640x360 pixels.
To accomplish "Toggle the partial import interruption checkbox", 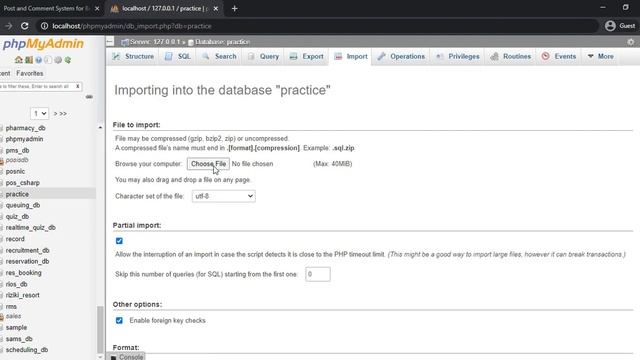I will click(119, 241).
